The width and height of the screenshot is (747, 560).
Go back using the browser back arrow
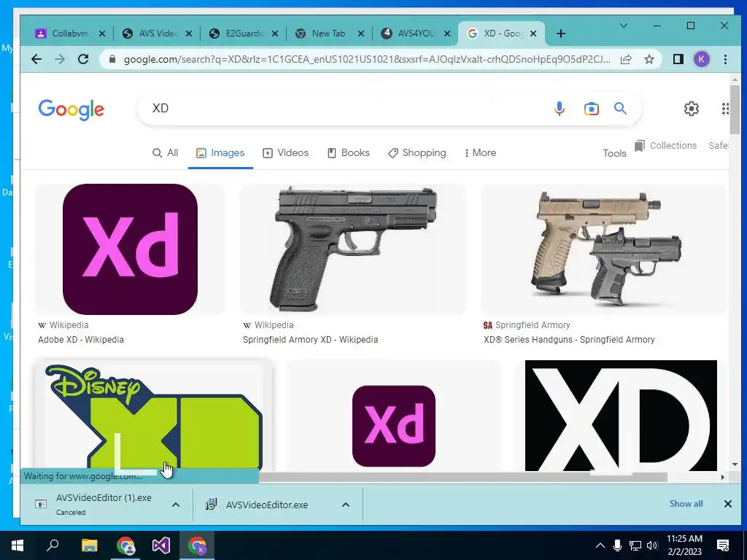pos(36,59)
